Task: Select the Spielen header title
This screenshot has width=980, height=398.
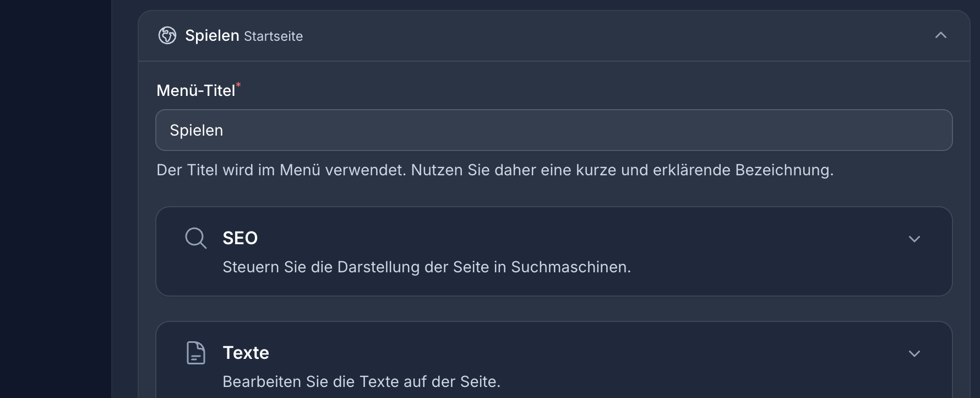Action: (x=213, y=35)
